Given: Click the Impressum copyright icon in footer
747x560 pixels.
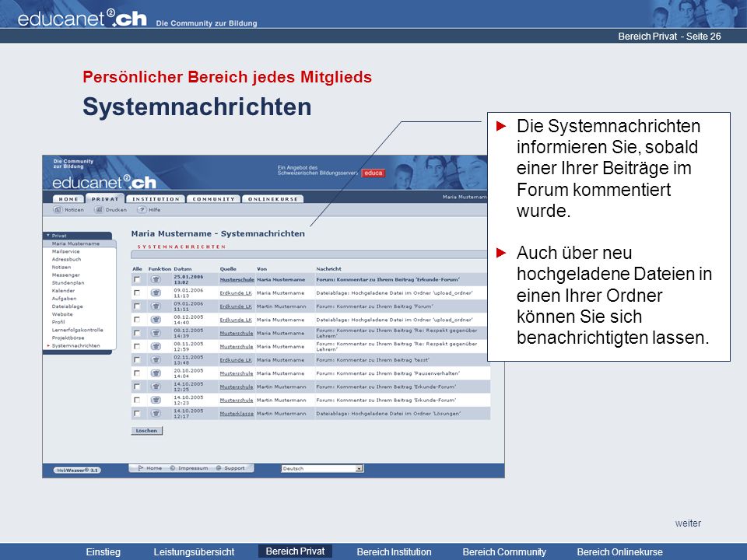Looking at the screenshot, I should point(173,468).
